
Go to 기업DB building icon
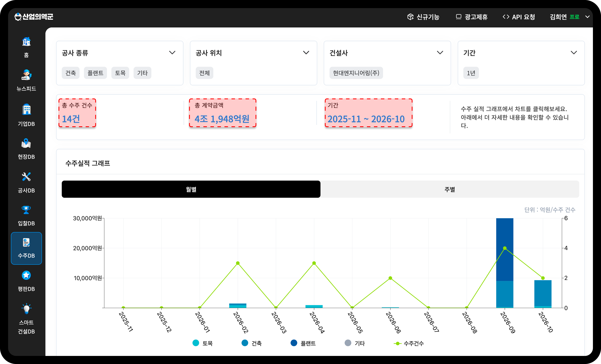click(x=26, y=109)
